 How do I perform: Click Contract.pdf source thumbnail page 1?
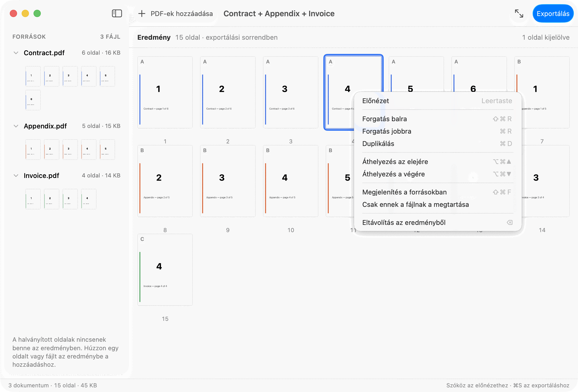point(33,76)
